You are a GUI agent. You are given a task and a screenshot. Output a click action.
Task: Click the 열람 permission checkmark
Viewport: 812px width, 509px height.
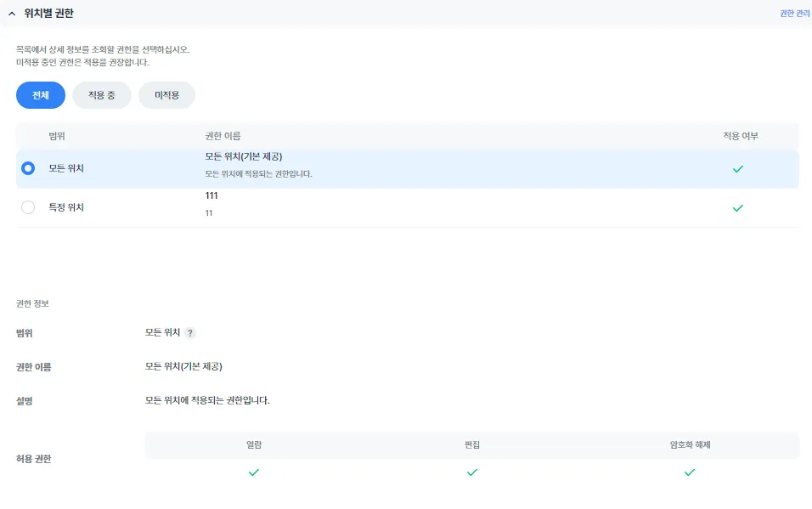pos(254,472)
